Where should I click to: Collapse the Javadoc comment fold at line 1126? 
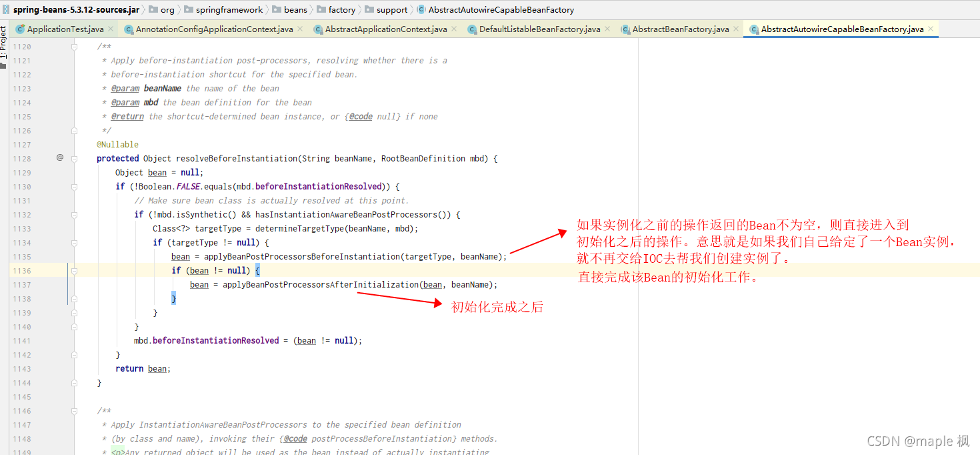tap(73, 130)
